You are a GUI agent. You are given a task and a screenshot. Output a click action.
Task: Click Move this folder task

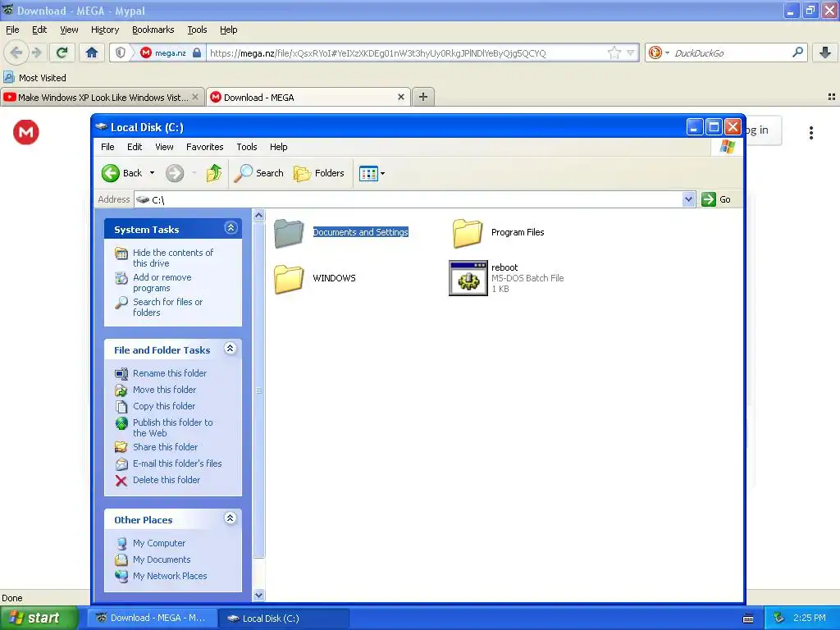[x=164, y=390]
